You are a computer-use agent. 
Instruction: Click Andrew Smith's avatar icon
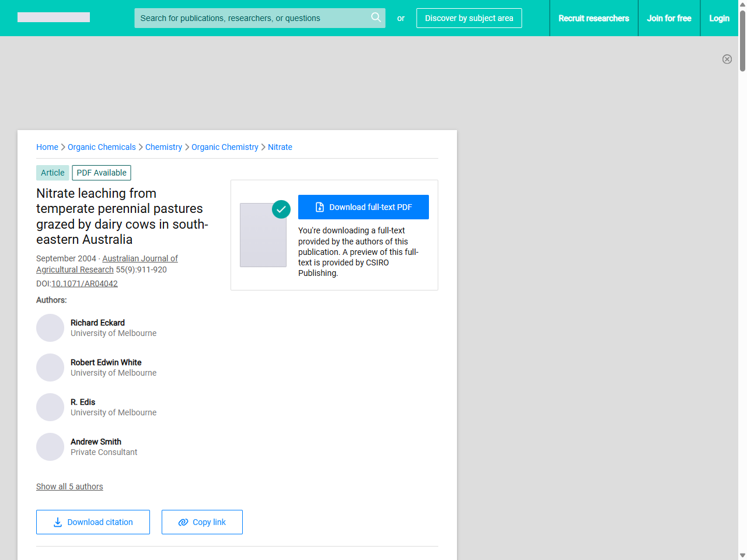click(x=50, y=447)
